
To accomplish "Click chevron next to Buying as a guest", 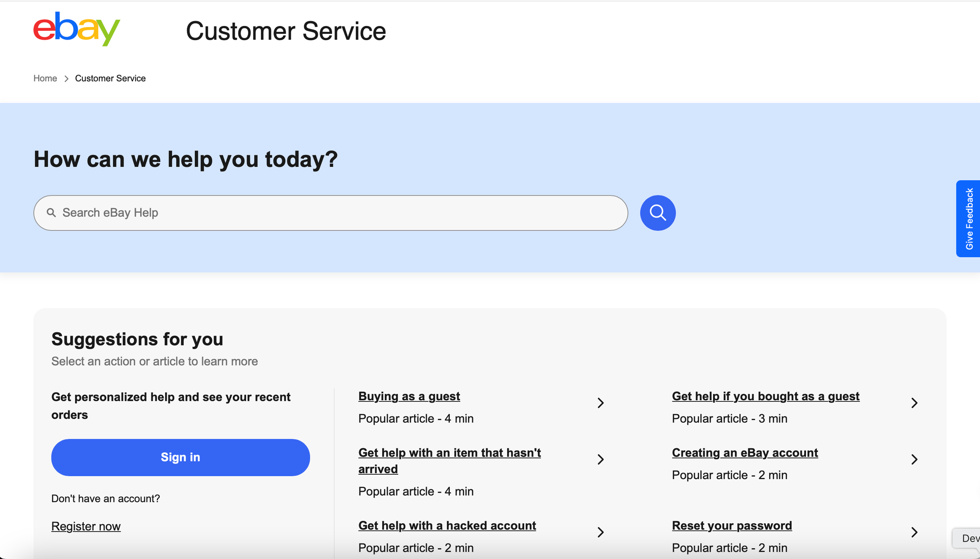I will [x=601, y=403].
